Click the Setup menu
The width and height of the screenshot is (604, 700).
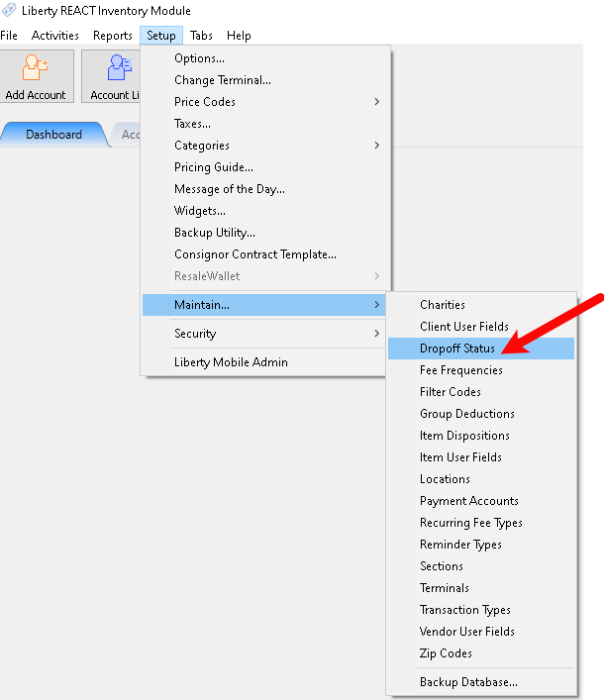(x=161, y=36)
